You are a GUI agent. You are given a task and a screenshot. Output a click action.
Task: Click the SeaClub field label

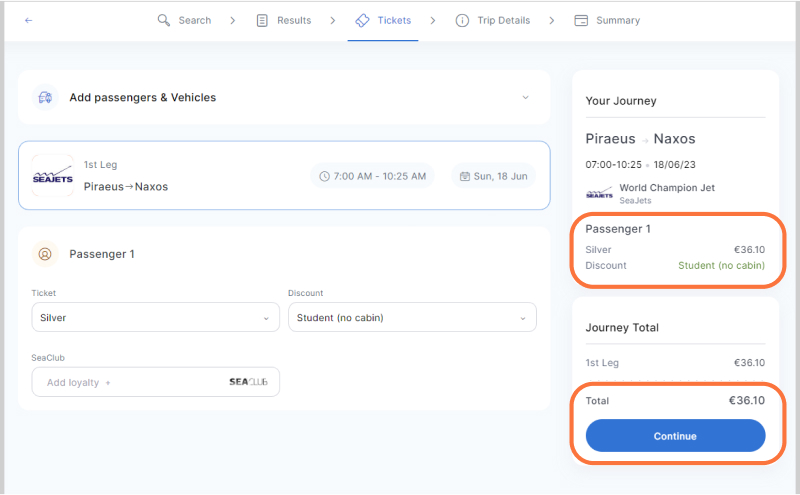pos(48,358)
